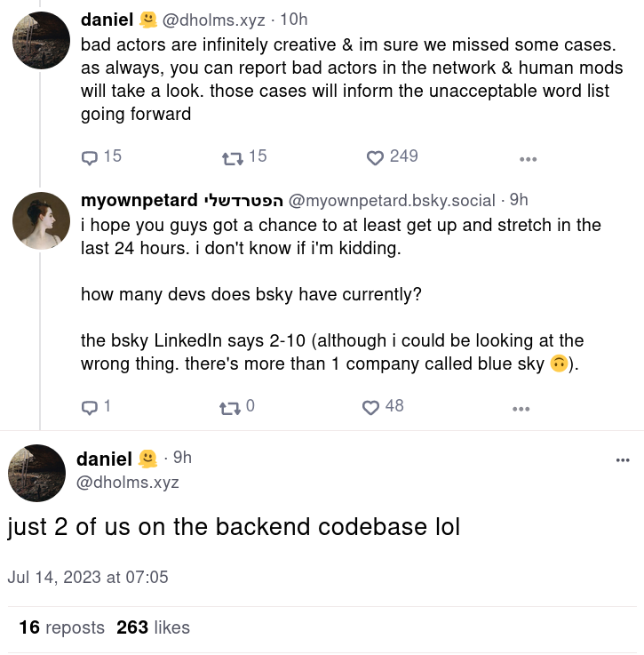Open myownpetard's profile picture
Image resolution: width=644 pixels, height=655 pixels.
coord(41,220)
